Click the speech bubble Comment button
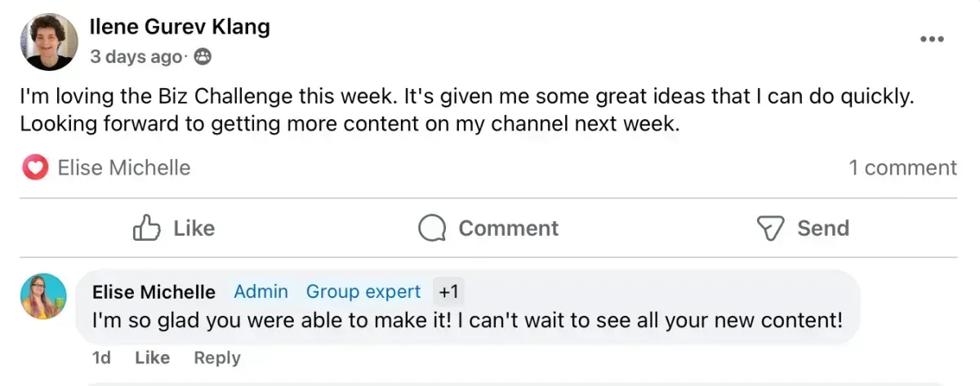This screenshot has height=386, width=980. (488, 228)
